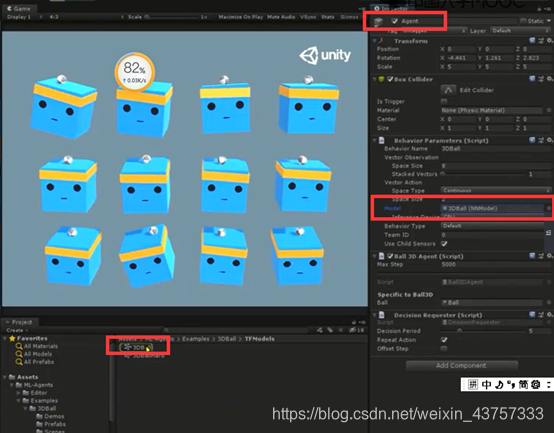Toggle the Stats button in Game view

coord(328,17)
